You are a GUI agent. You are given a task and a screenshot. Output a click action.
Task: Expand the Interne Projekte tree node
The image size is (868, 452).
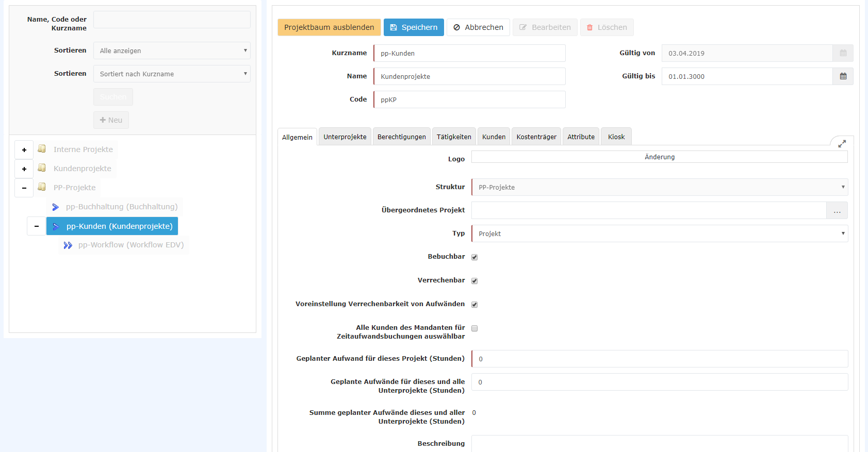tap(24, 150)
